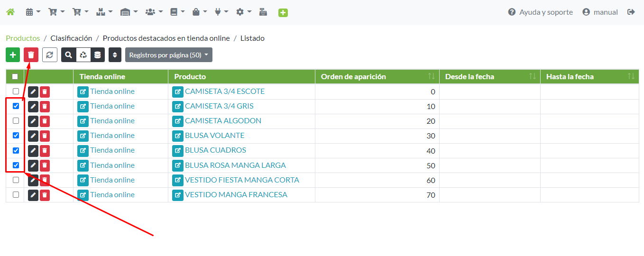The image size is (644, 256).
Task: Open the shopping bag dropdown menu
Action: tap(199, 12)
